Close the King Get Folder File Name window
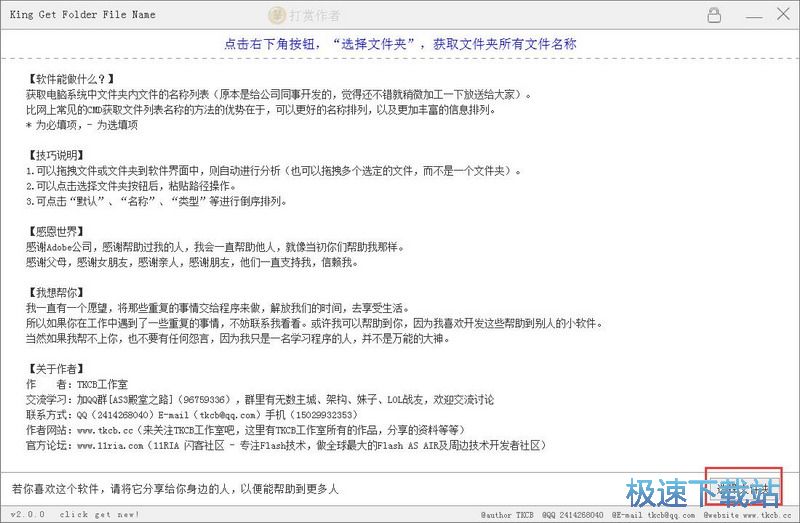Image resolution: width=800 pixels, height=523 pixels. pos(783,14)
